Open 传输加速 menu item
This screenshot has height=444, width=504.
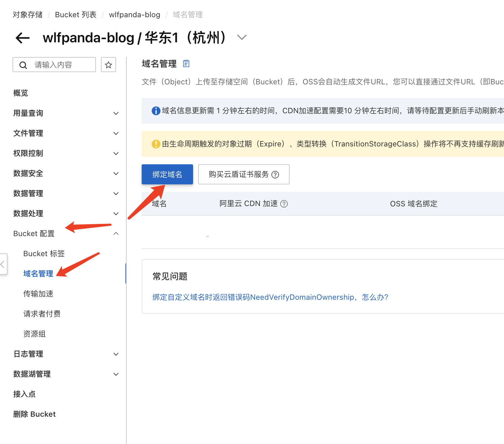pyautogui.click(x=38, y=294)
